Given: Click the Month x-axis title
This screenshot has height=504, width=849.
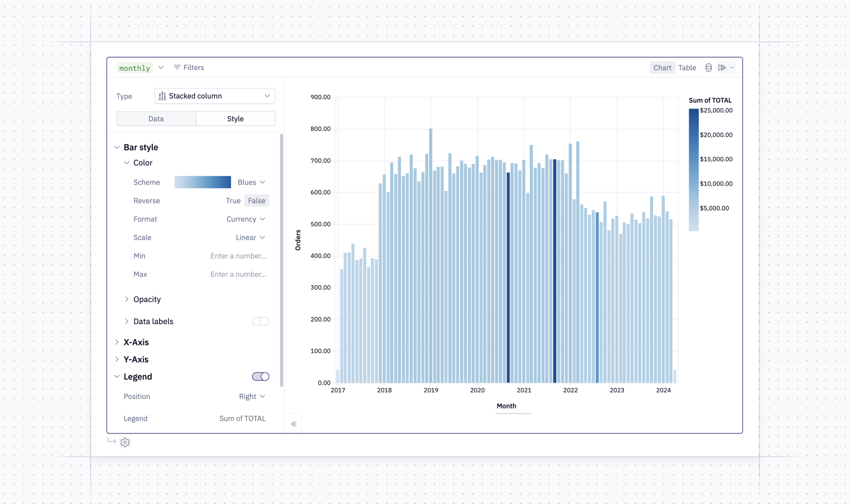Looking at the screenshot, I should (506, 406).
